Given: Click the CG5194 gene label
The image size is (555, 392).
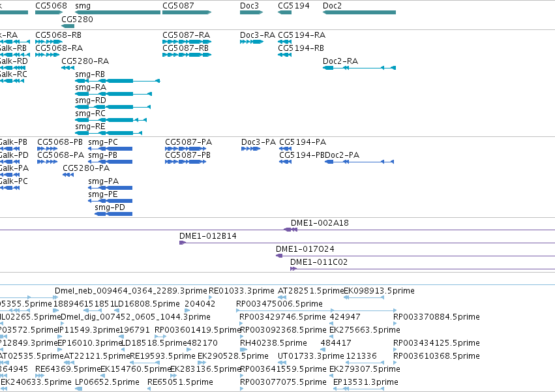Looking at the screenshot, I should (293, 6).
